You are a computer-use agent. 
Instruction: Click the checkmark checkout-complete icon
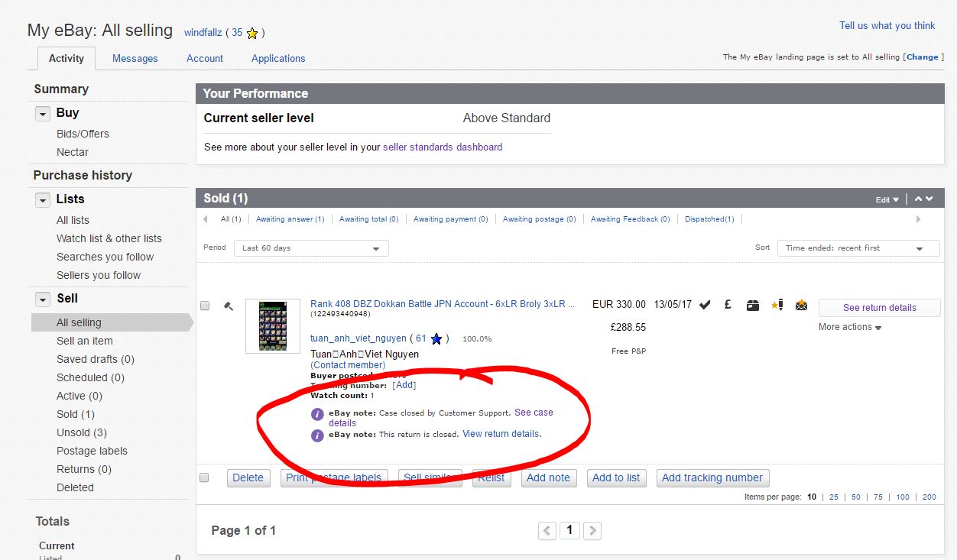(x=705, y=305)
